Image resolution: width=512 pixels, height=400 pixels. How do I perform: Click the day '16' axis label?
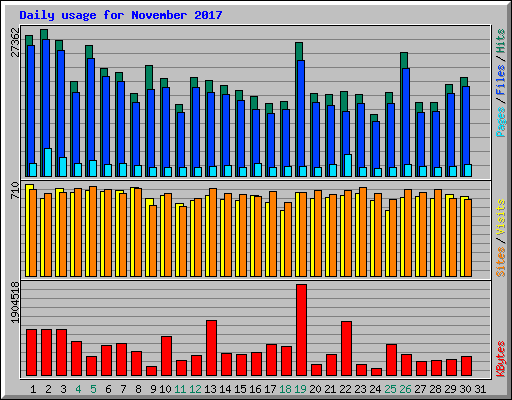(255, 389)
